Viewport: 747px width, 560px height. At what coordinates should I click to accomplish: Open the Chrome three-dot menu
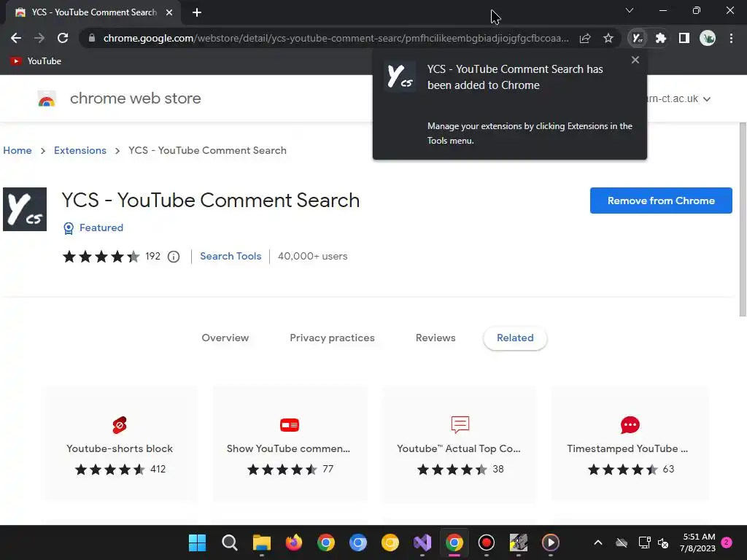click(731, 38)
